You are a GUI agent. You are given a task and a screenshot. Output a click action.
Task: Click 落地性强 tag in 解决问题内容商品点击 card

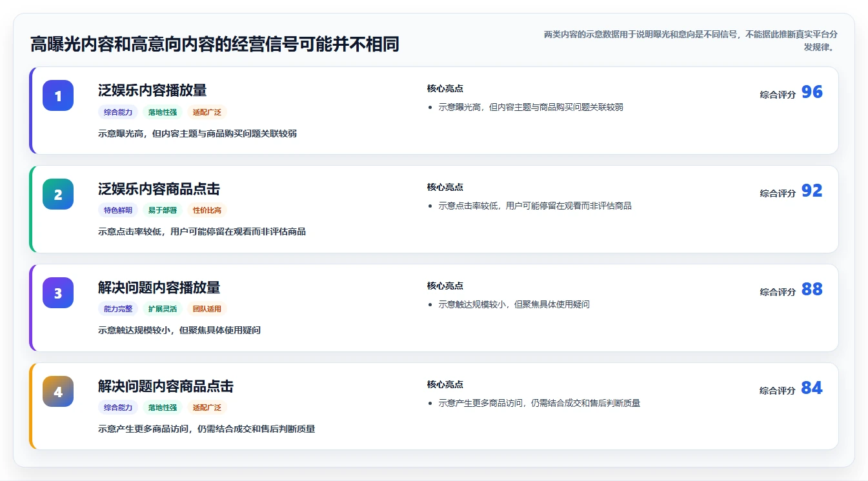(x=163, y=407)
